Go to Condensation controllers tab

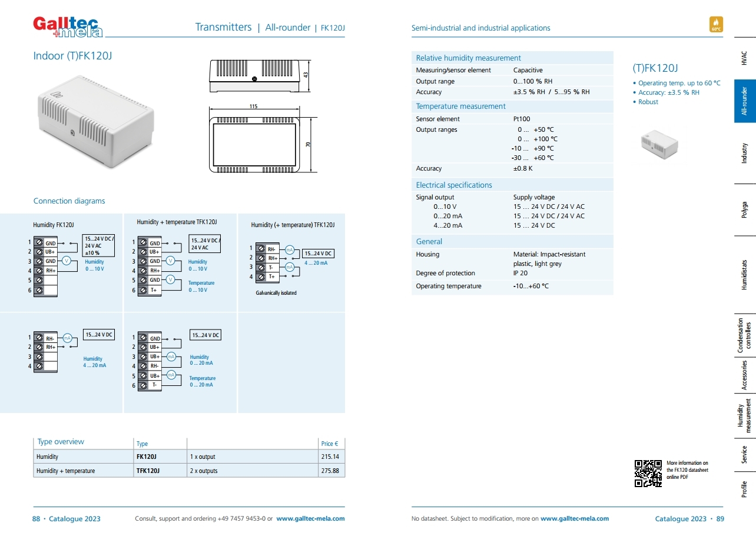[744, 337]
